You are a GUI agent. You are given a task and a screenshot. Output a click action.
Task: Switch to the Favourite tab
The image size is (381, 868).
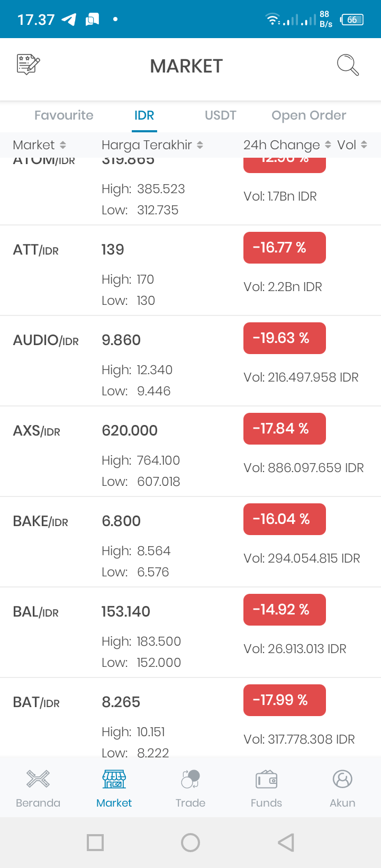(x=64, y=115)
